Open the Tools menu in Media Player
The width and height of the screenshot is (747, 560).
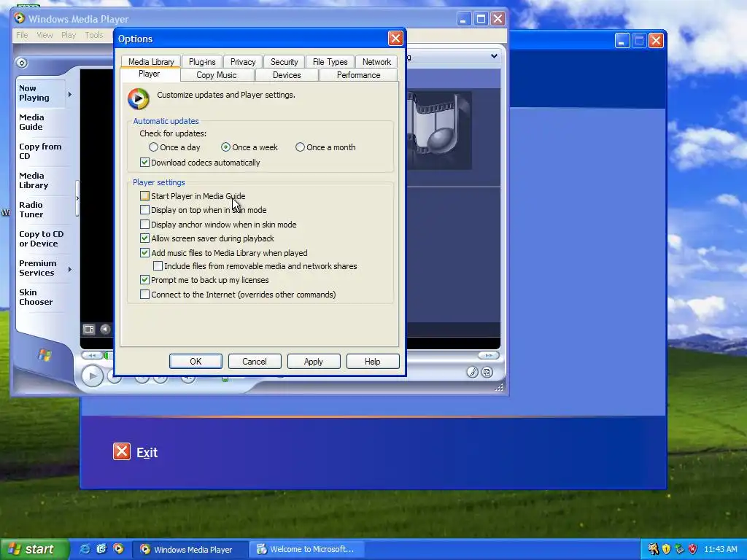(x=94, y=35)
